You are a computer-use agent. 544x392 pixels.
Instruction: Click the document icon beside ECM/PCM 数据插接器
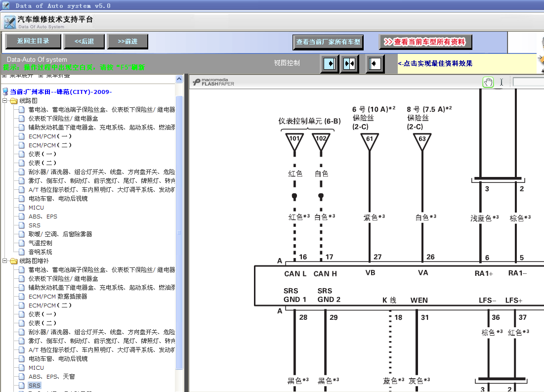click(x=22, y=297)
